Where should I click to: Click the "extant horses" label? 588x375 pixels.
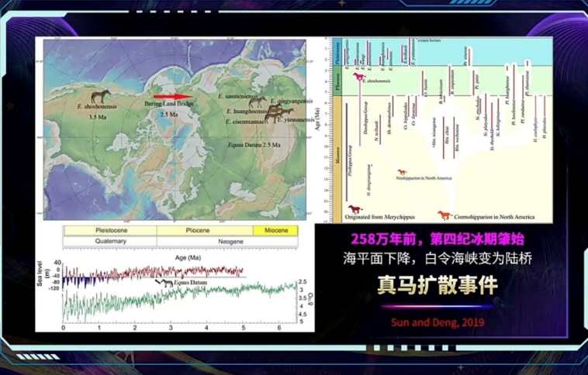[429, 40]
